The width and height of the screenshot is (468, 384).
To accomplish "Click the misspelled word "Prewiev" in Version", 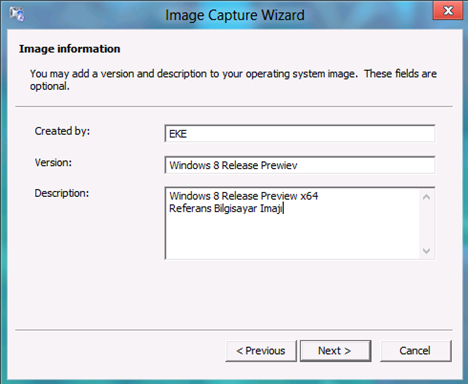I will coord(279,165).
